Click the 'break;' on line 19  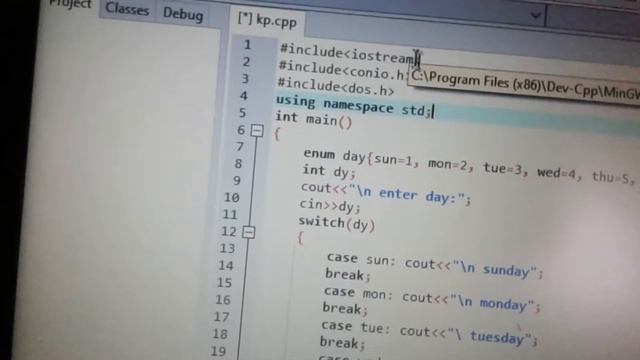tap(342, 343)
